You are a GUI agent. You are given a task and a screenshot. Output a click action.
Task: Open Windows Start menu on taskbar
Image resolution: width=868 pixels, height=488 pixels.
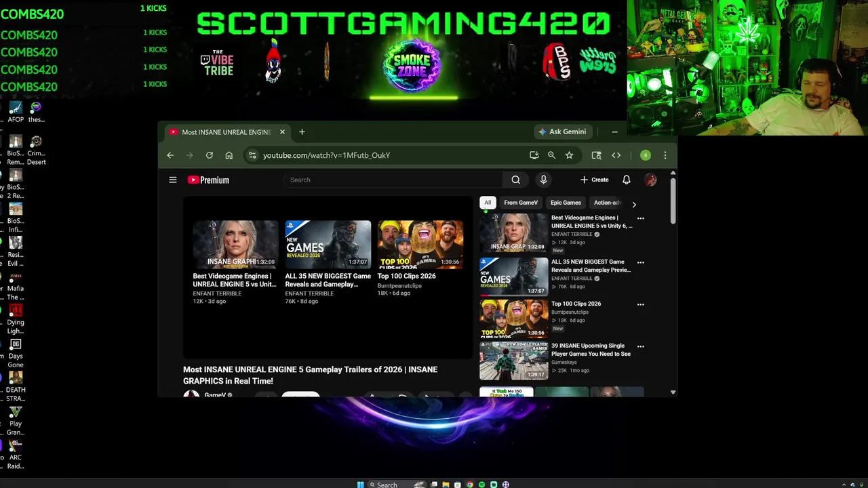pyautogui.click(x=361, y=485)
